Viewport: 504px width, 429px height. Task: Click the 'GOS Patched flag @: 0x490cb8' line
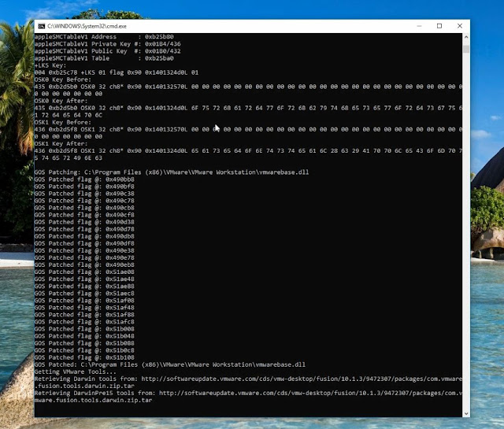point(84,208)
